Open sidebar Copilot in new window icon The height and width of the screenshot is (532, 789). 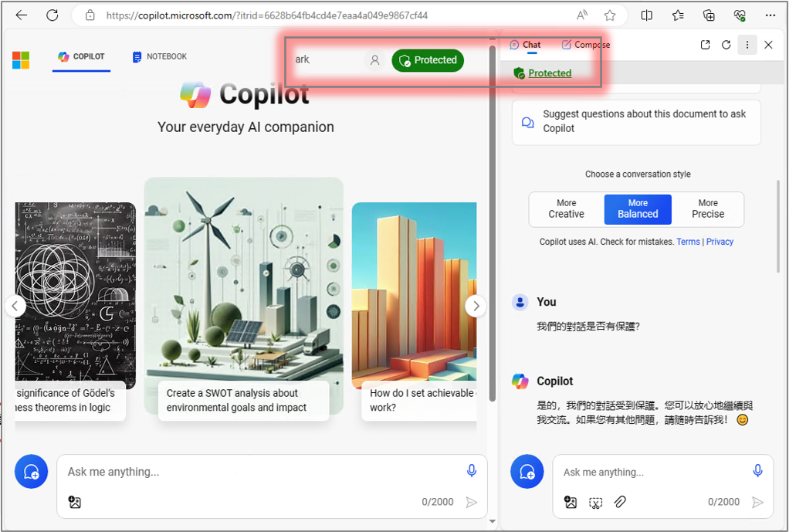pyautogui.click(x=705, y=45)
